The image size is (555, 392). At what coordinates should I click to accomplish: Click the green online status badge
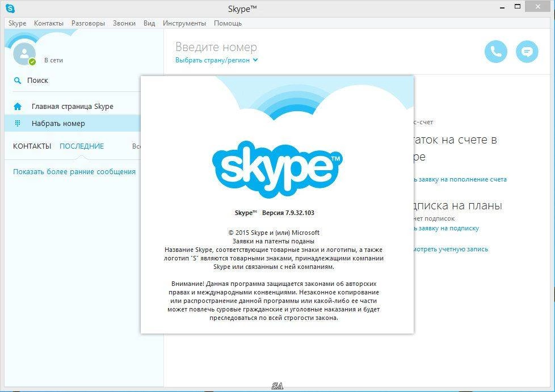[32, 62]
